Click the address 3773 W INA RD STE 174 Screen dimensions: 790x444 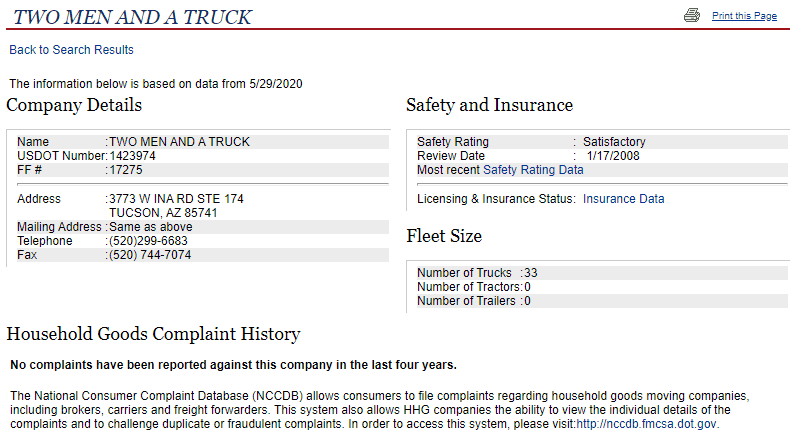click(x=176, y=199)
